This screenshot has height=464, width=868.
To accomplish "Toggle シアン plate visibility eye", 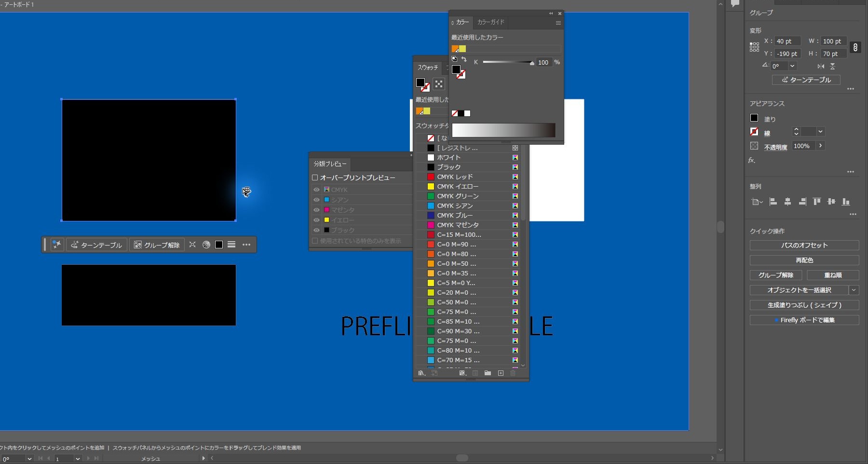I will [x=316, y=200].
